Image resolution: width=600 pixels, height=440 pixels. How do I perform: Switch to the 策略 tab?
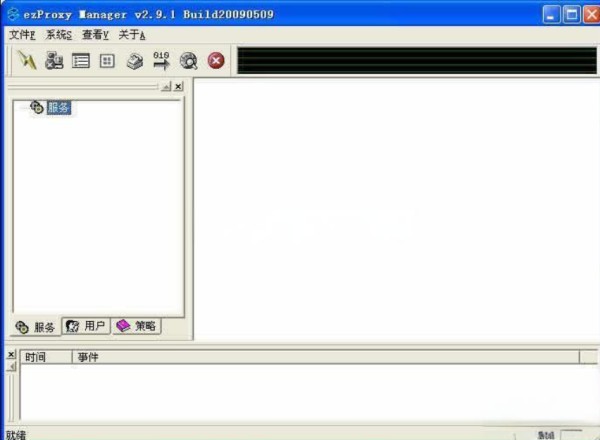click(x=136, y=326)
